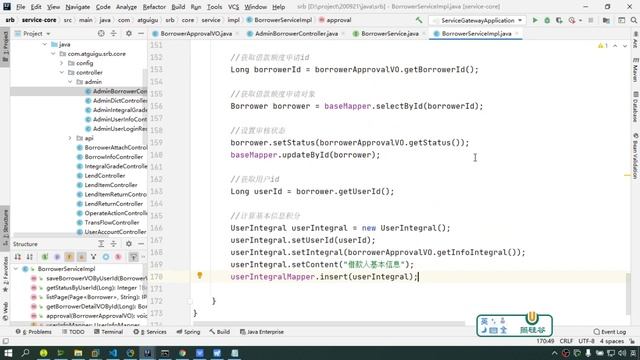Screen dimensions: 640x360
Task: Select LendController in project tree
Action: pos(101,176)
